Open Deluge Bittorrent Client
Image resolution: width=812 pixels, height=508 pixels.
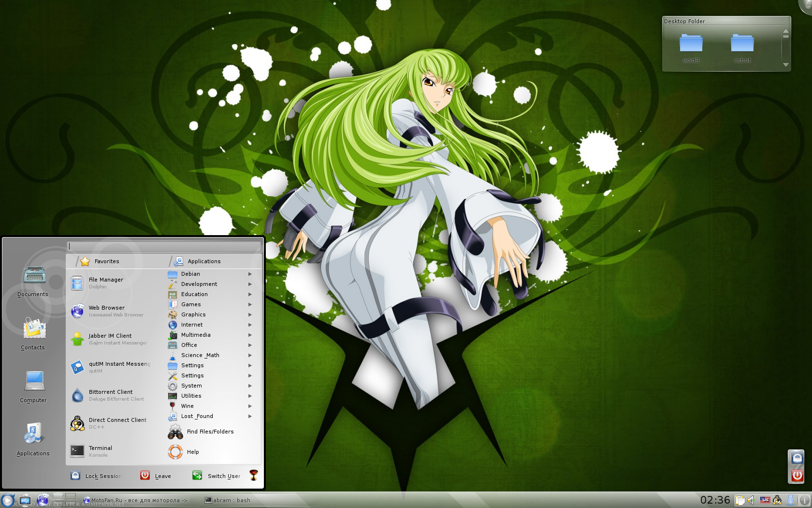(115, 395)
